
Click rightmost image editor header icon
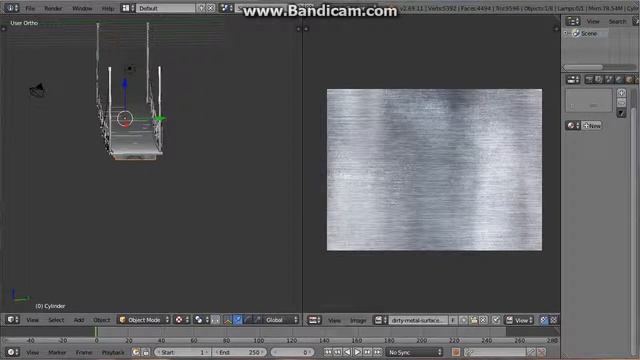(553, 320)
